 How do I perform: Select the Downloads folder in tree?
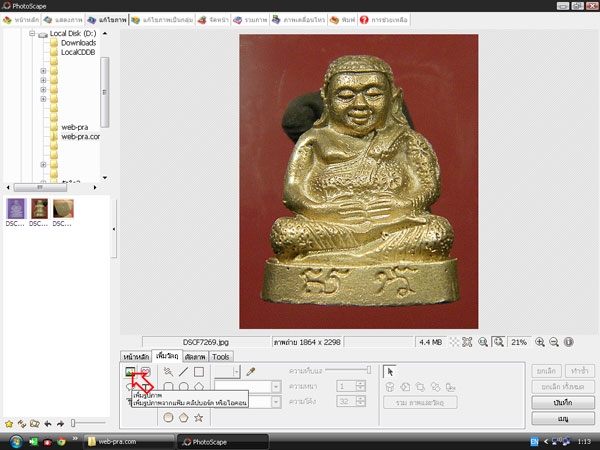point(78,43)
